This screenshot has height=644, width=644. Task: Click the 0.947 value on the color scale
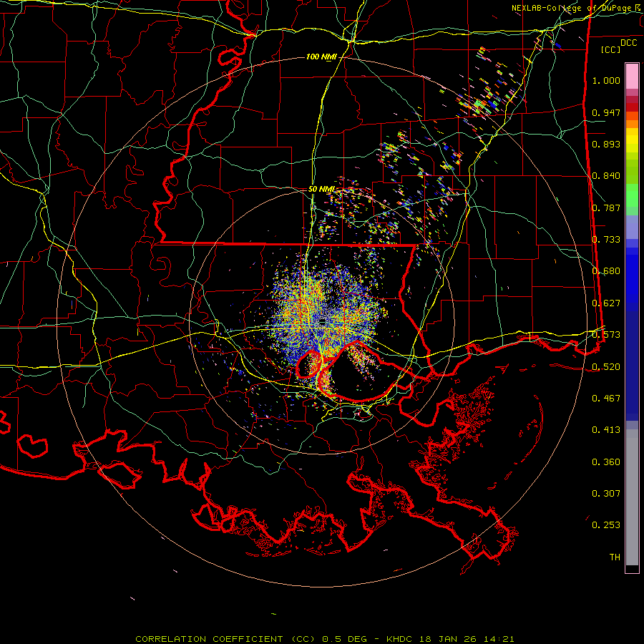pyautogui.click(x=606, y=112)
